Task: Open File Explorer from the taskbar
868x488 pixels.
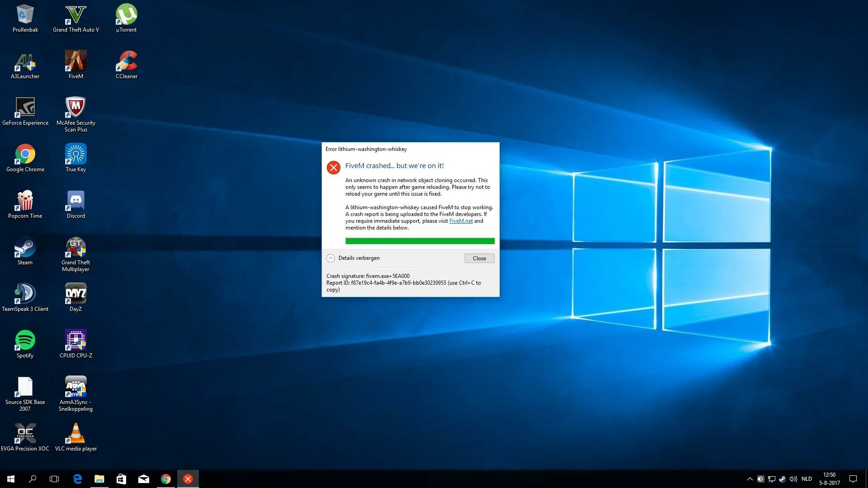Action: [x=99, y=479]
